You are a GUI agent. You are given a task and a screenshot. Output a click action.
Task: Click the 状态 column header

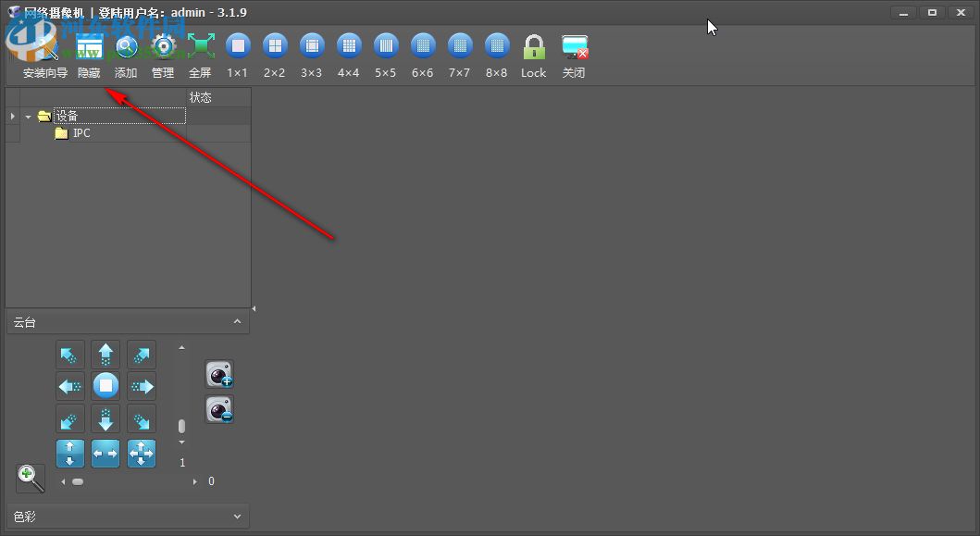[218, 97]
